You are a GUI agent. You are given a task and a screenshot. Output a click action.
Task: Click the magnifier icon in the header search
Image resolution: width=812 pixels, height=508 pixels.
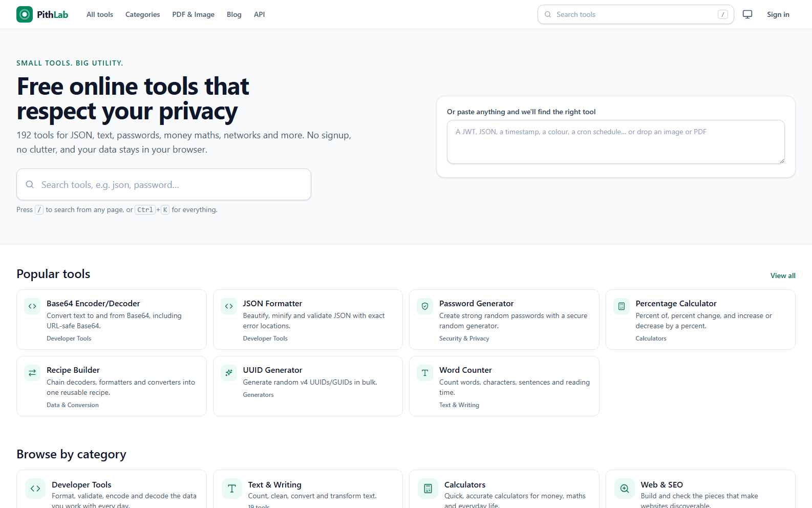coord(548,14)
